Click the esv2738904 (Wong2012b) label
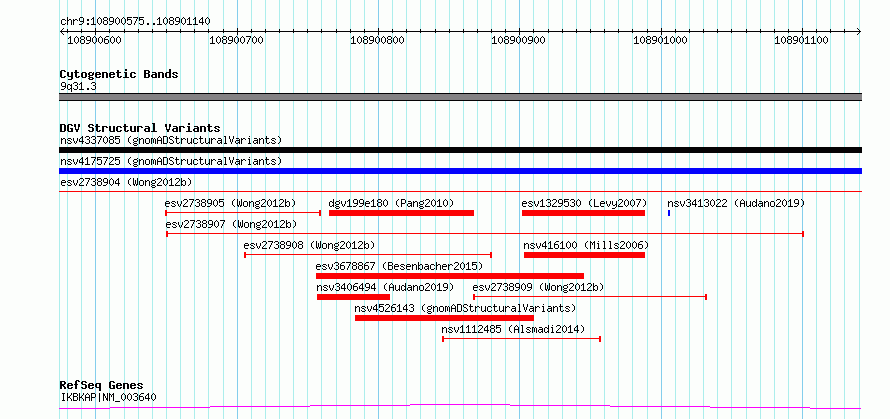This screenshot has width=890, height=419. (x=126, y=182)
